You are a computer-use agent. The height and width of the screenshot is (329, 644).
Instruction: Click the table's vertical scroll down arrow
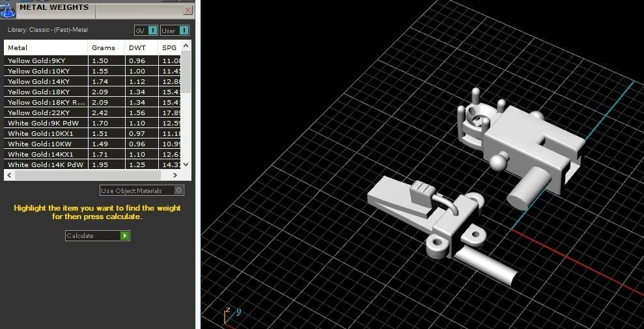click(186, 164)
